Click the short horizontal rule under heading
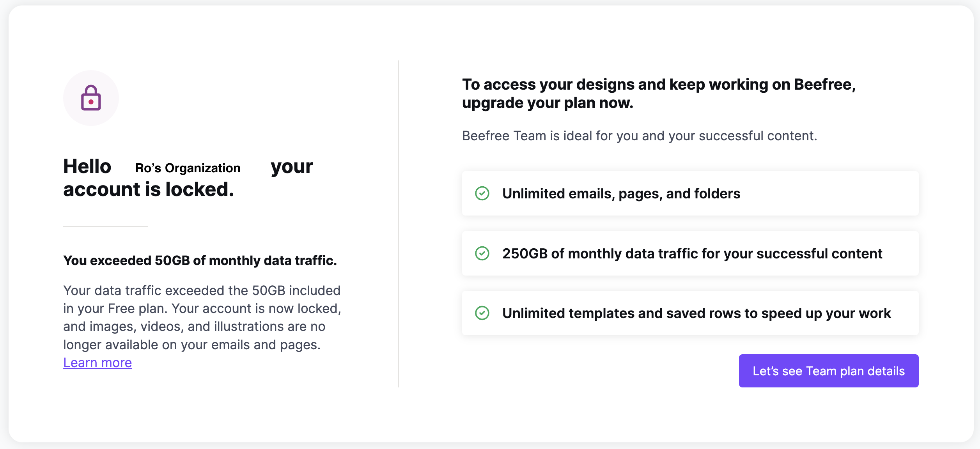Image resolution: width=980 pixels, height=449 pixels. pyautogui.click(x=105, y=226)
